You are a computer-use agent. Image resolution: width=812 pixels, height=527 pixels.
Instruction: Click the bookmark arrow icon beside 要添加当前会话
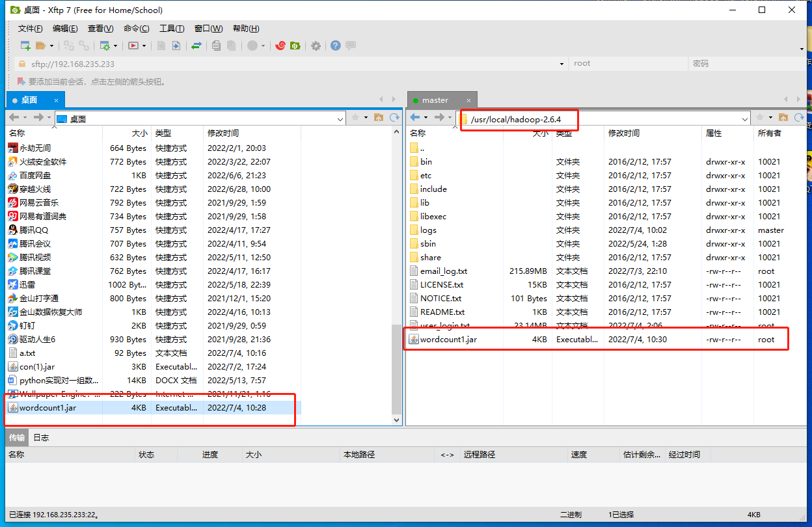point(21,82)
